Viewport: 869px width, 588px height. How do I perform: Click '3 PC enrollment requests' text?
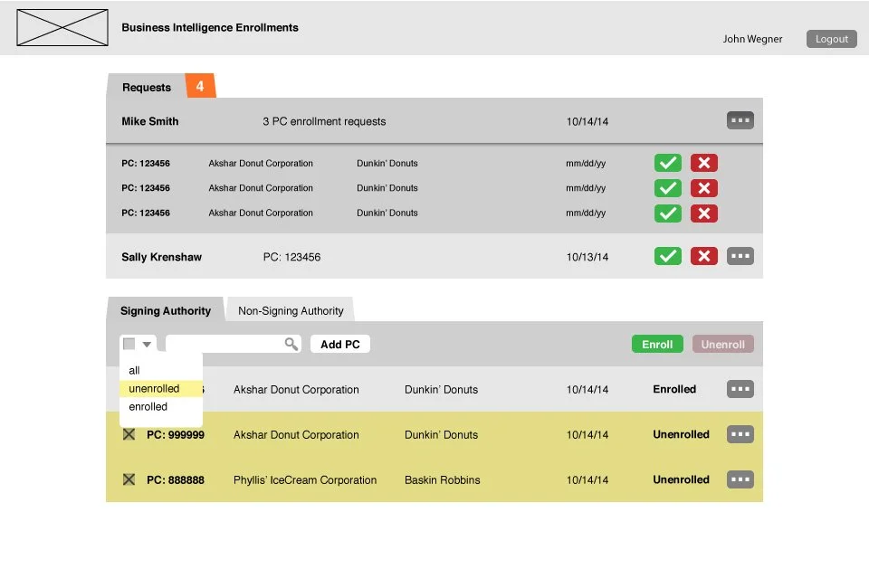[x=324, y=121]
